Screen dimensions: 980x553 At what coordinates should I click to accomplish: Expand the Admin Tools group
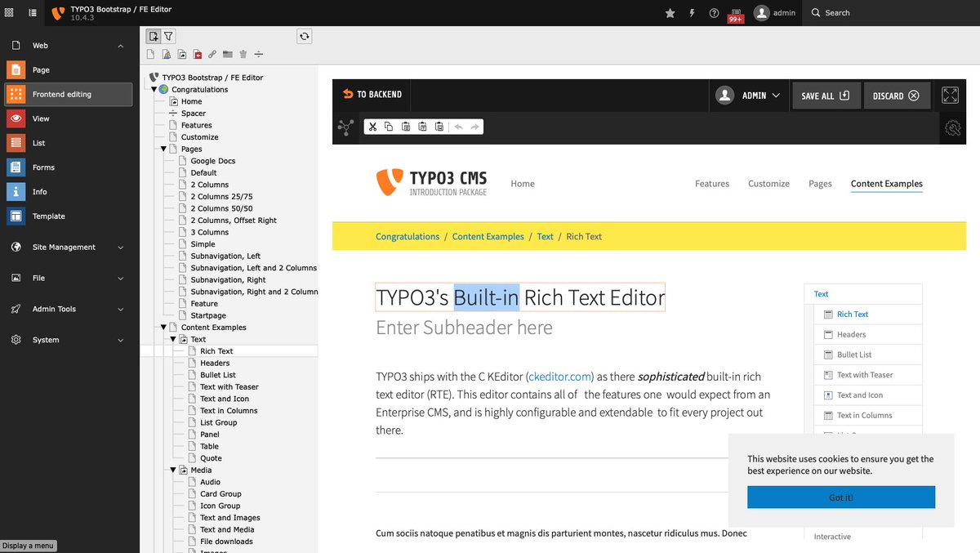point(67,310)
